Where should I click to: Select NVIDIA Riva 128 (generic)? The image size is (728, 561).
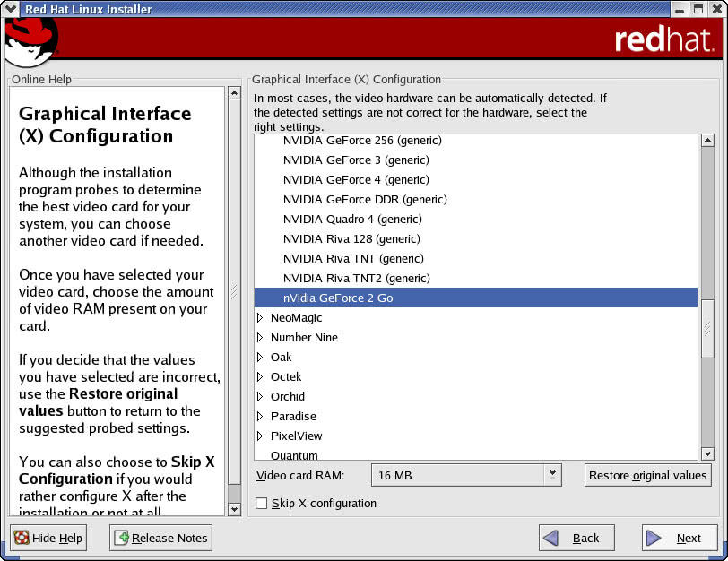click(476, 239)
